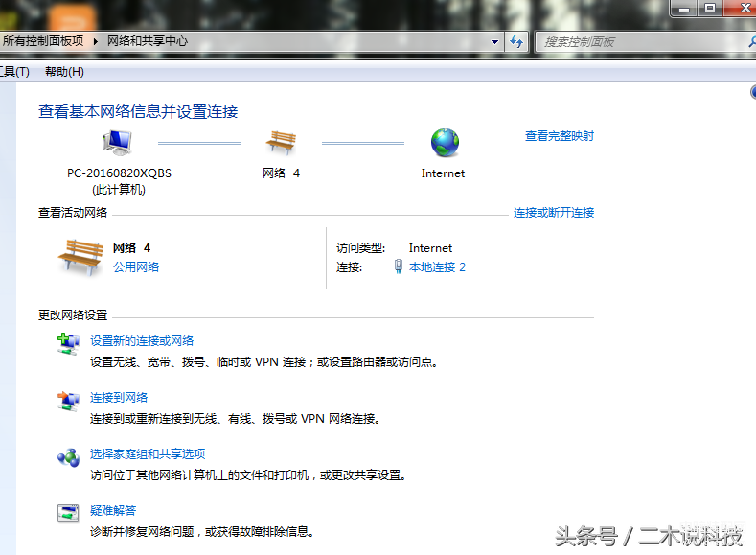Click the 访问类型 Internet value
This screenshot has width=756, height=555.
pos(430,248)
